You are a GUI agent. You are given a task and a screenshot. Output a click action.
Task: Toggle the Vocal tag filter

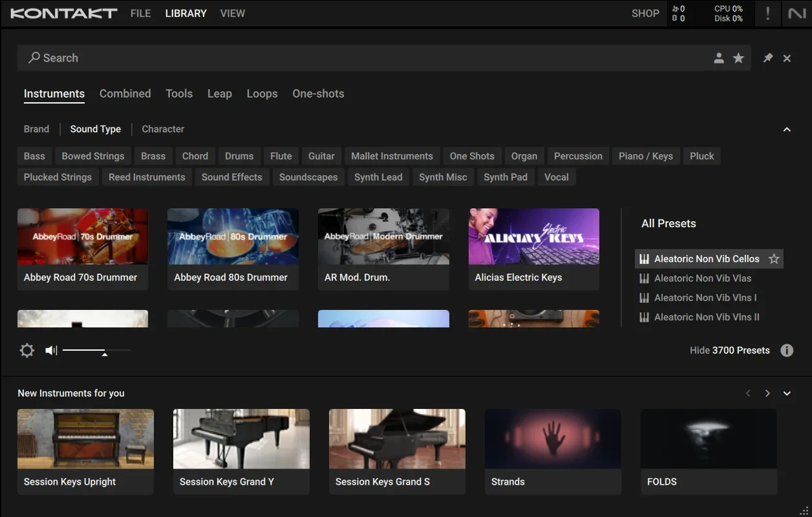[557, 177]
